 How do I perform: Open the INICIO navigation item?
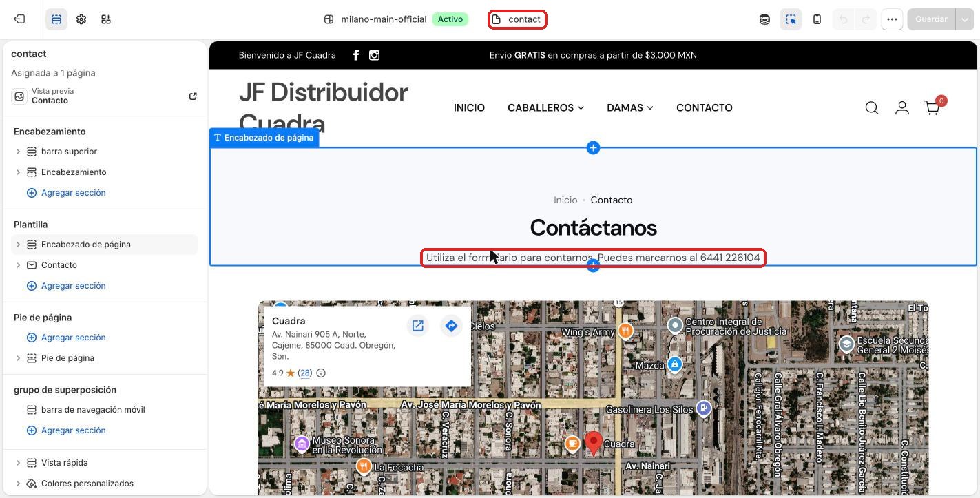pos(469,107)
